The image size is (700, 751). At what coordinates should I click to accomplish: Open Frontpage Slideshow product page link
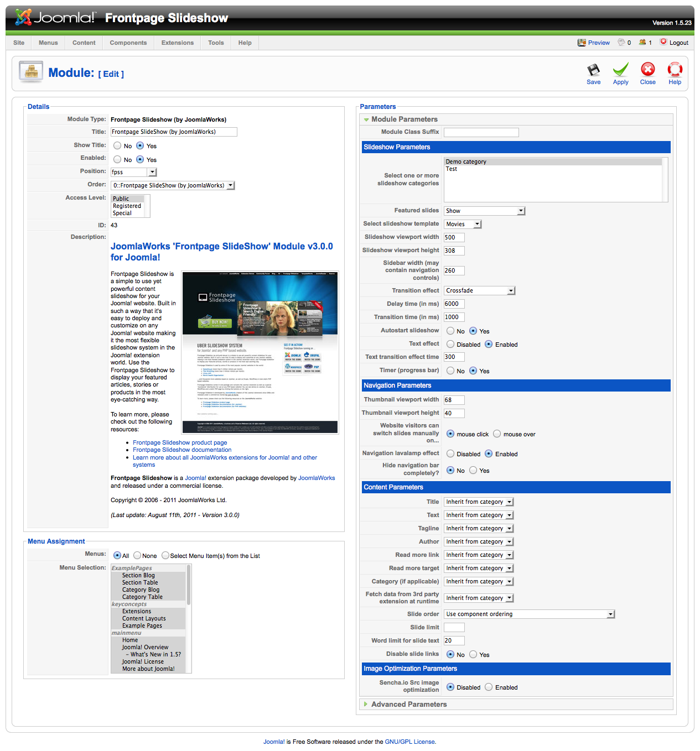[x=180, y=443]
